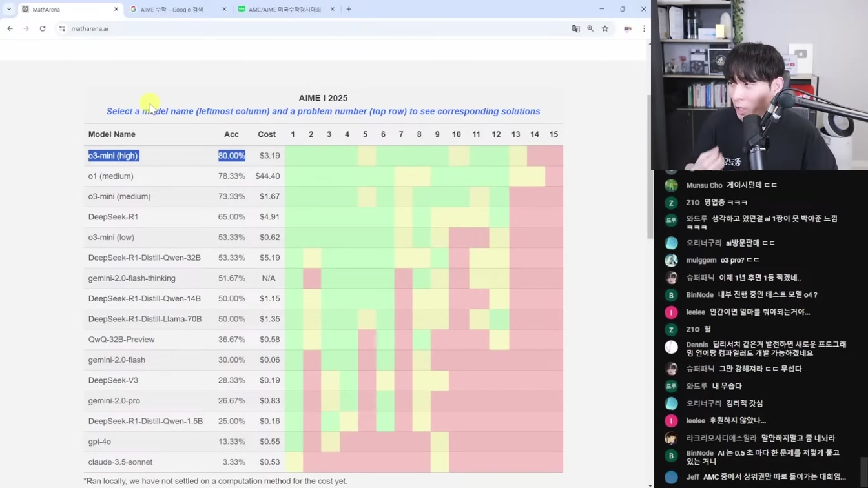Screen dimensions: 868x488
Task: Click the 3.33% accuracy value
Action: [x=234, y=462]
